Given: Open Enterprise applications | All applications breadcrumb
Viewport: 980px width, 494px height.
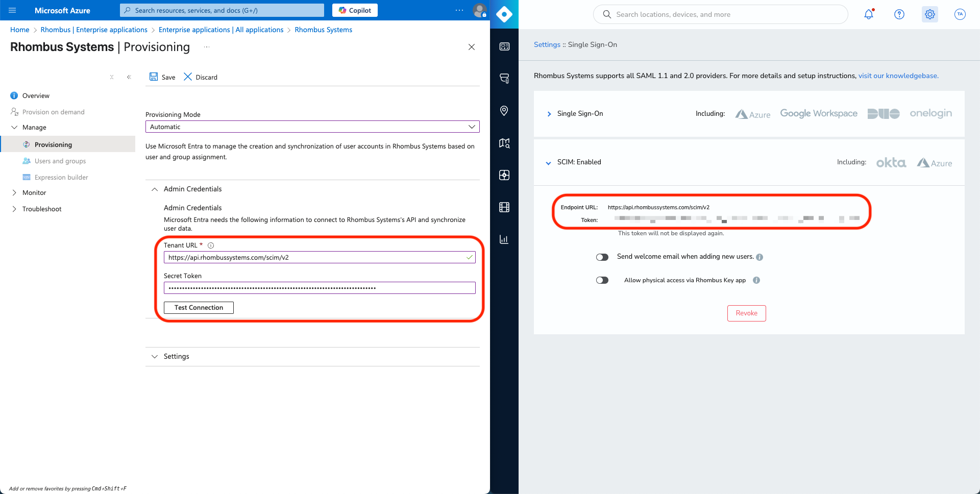Looking at the screenshot, I should click(x=221, y=30).
